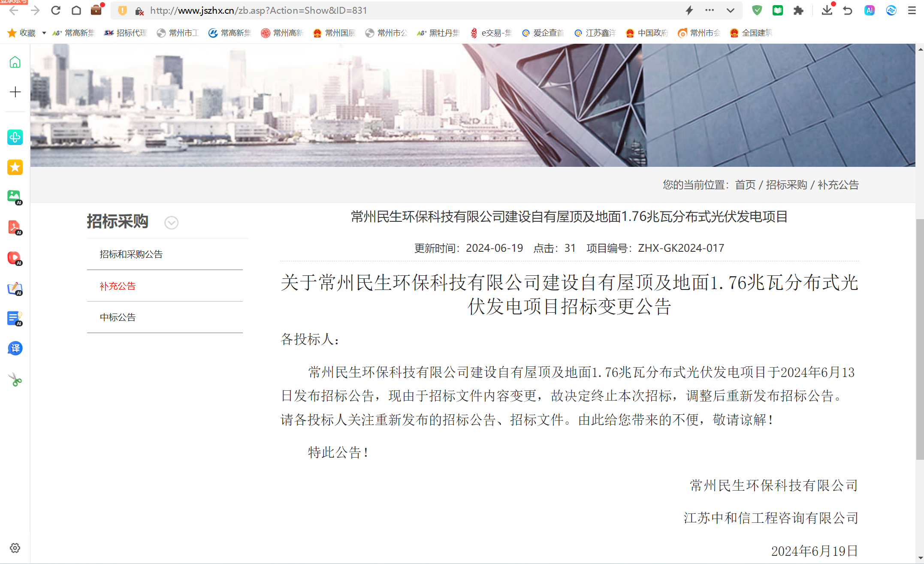This screenshot has width=924, height=564.
Task: Click the page vertical scrollbar thumb
Action: point(920,339)
